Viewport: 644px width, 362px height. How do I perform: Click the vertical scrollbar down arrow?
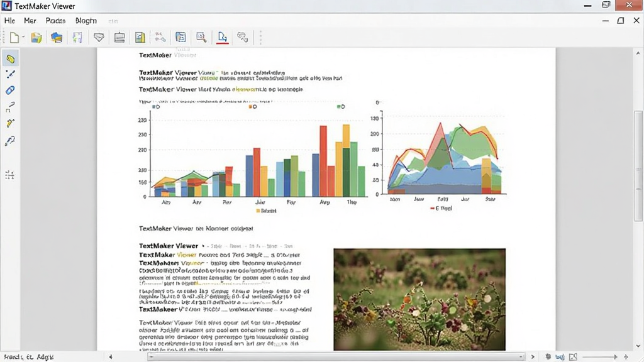pos(638,346)
